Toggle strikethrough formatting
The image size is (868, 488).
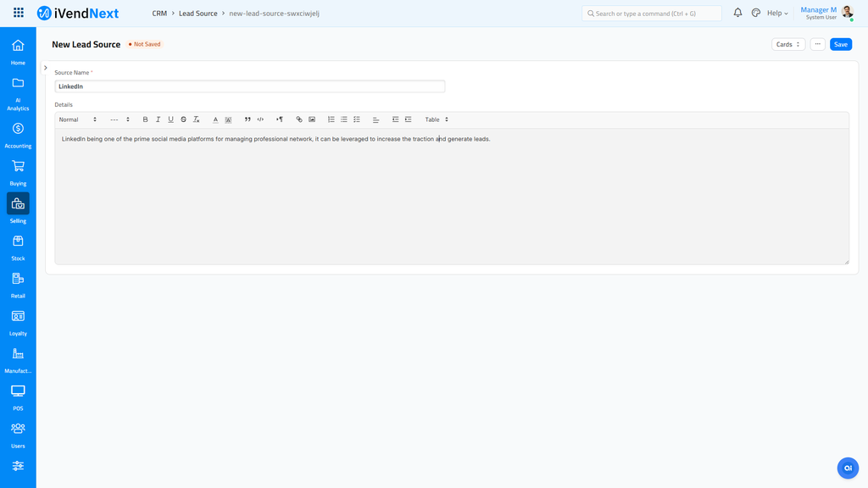183,119
